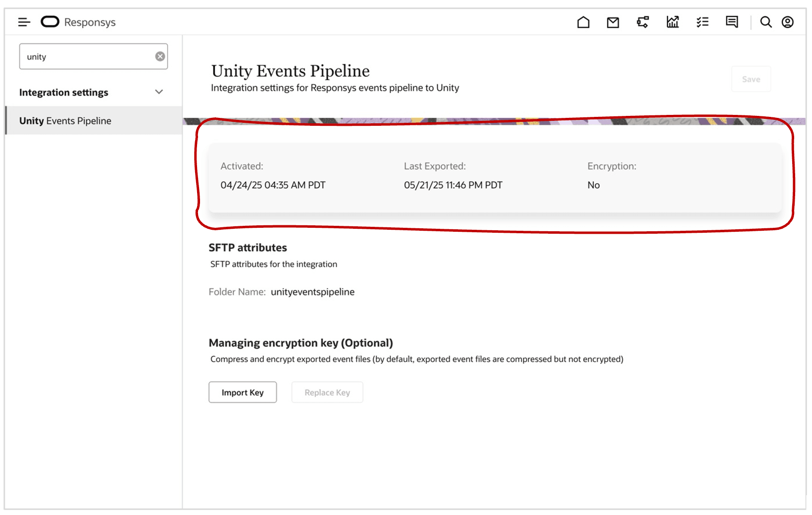Click the last exported date 05/21/25 11:46 PM PDT

453,185
